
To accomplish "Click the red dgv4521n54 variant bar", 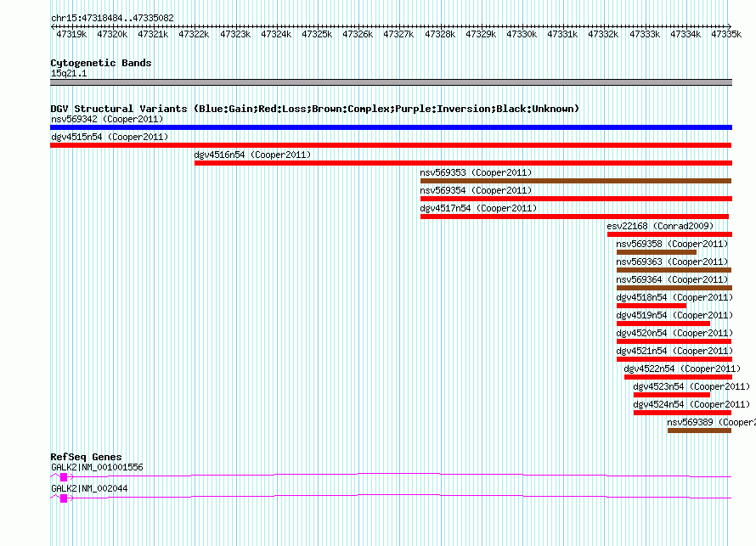I will [x=674, y=359].
